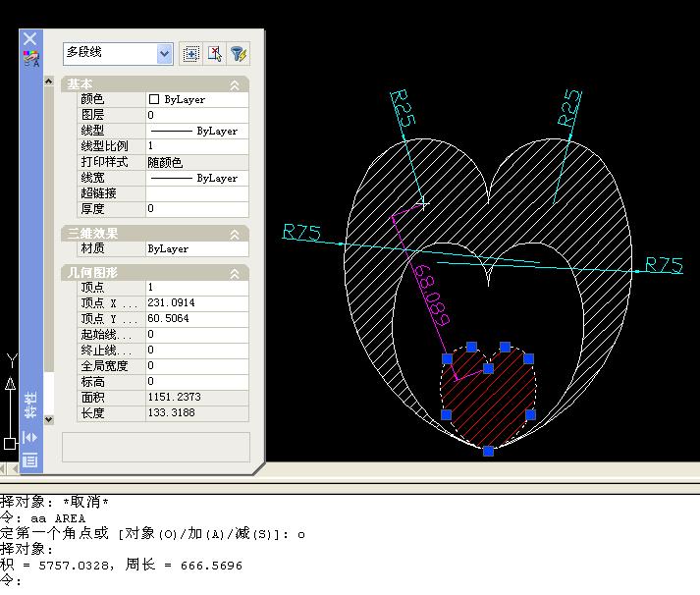Toggle palette auto-hide icon

[29, 438]
